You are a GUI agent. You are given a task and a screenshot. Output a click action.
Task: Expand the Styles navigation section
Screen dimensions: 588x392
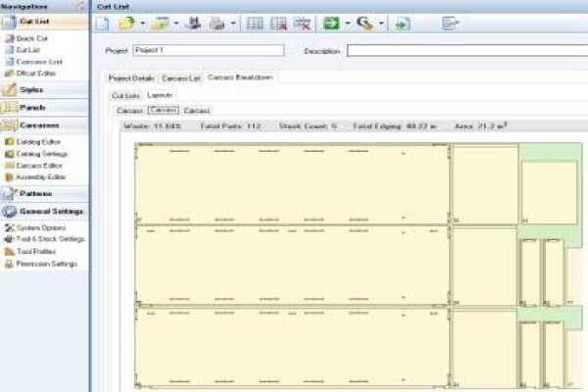tap(44, 89)
